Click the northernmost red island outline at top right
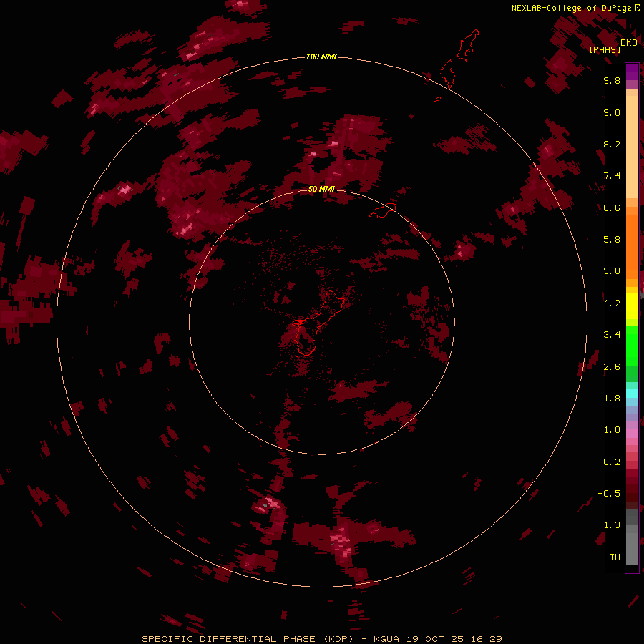Viewport: 644px width, 644px height. point(468,45)
